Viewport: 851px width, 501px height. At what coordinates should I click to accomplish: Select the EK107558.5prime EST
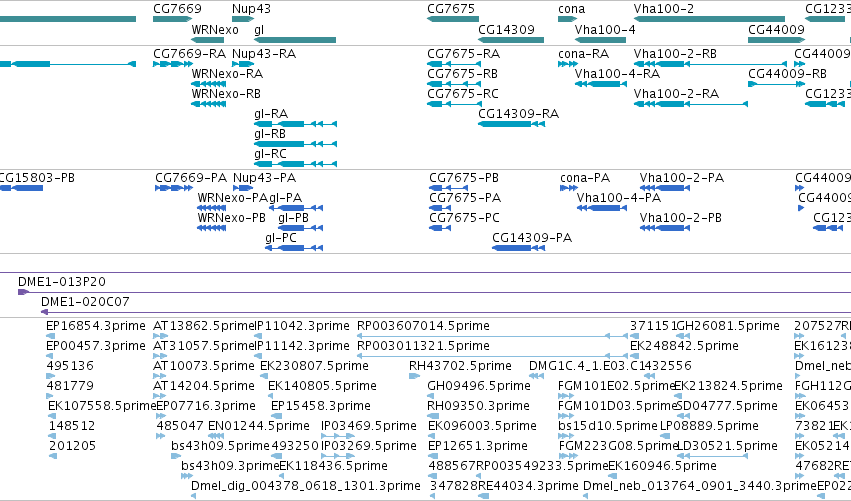[53, 416]
